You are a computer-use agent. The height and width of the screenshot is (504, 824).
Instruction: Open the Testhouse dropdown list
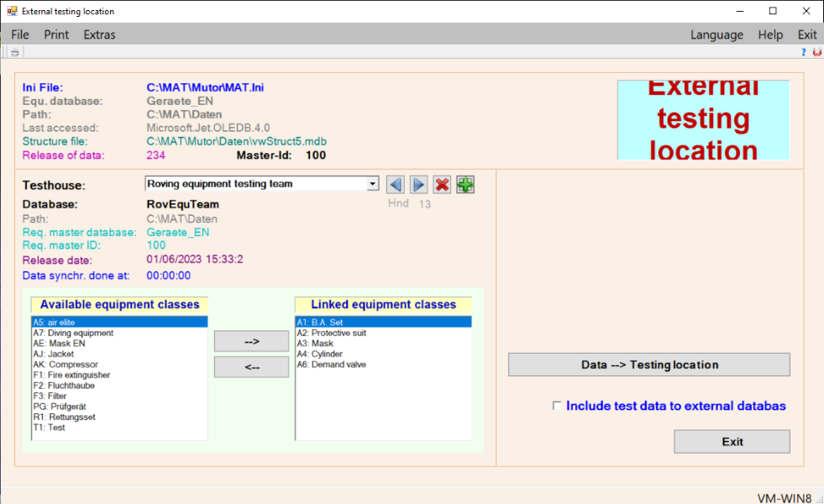pos(373,184)
